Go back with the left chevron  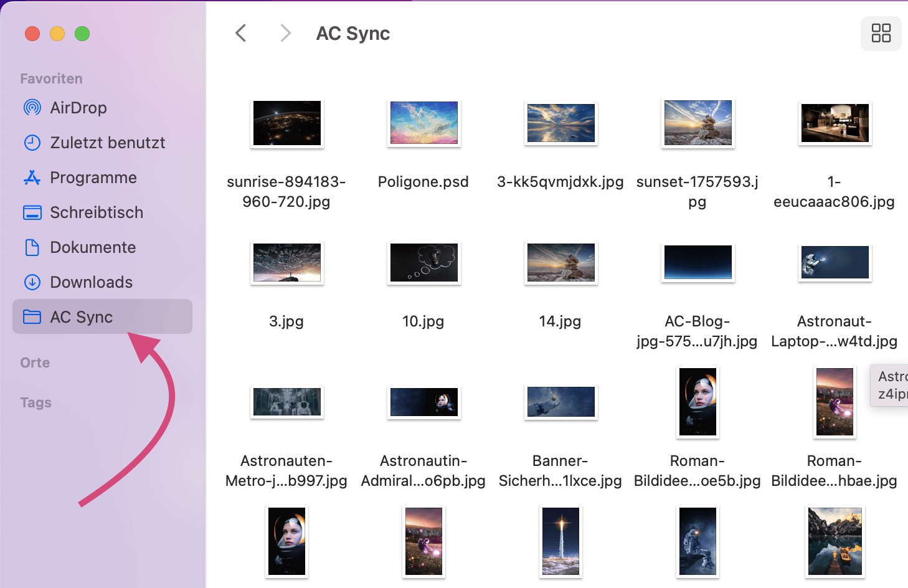click(x=241, y=33)
